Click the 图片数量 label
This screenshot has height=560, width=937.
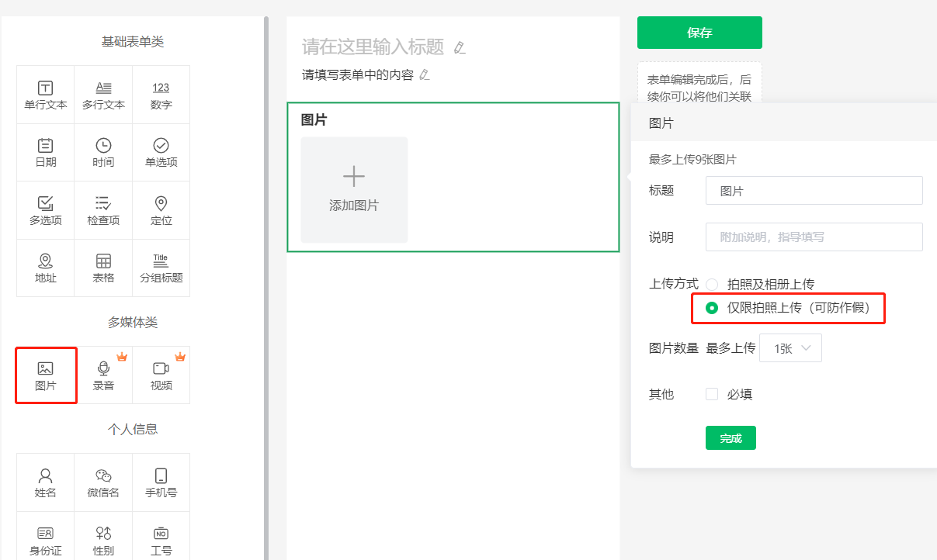(x=674, y=348)
